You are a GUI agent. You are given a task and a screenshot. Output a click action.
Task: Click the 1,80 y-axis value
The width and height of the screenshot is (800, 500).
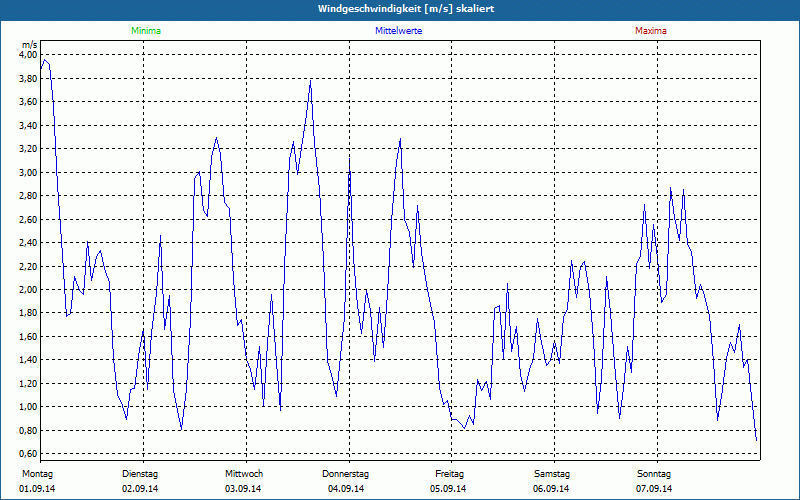coord(29,313)
